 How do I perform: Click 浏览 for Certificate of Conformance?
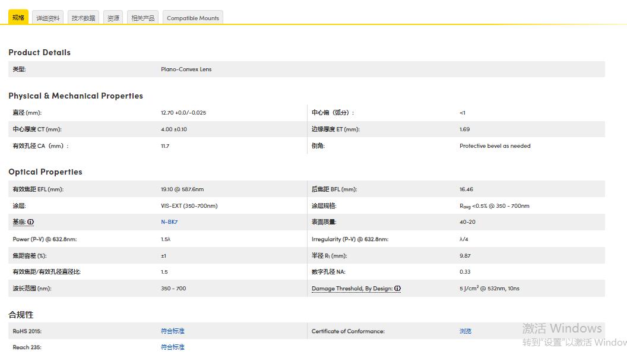pyautogui.click(x=465, y=331)
